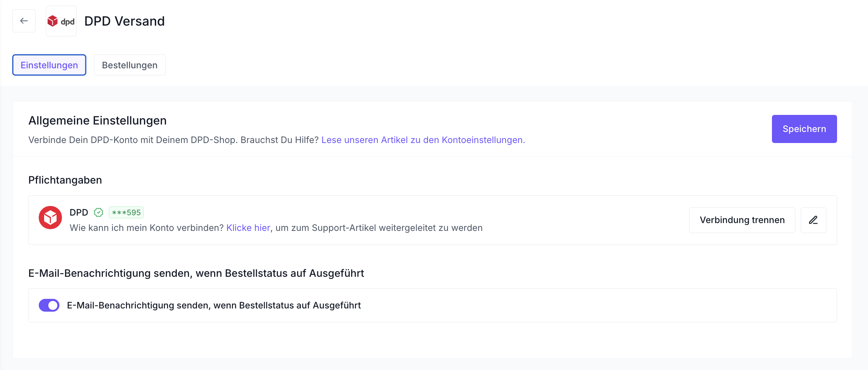Image resolution: width=868 pixels, height=370 pixels.
Task: Click the E-Mail-Benachrichtigung label beside the toggle
Action: click(x=214, y=305)
